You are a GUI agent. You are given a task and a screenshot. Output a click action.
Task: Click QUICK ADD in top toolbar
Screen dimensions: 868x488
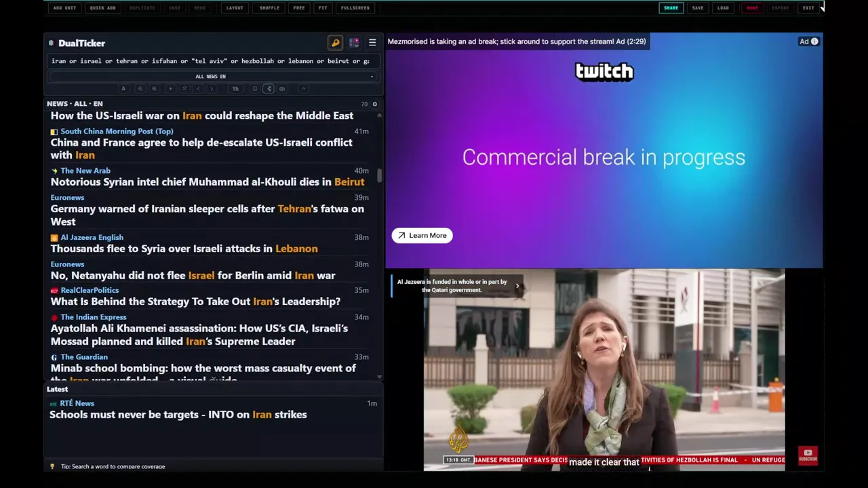(102, 8)
